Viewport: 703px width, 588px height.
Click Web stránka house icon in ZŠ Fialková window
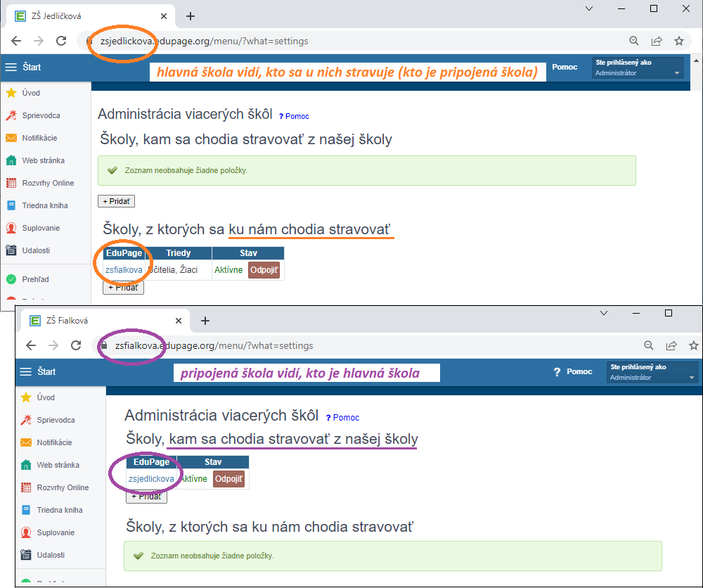(x=26, y=465)
